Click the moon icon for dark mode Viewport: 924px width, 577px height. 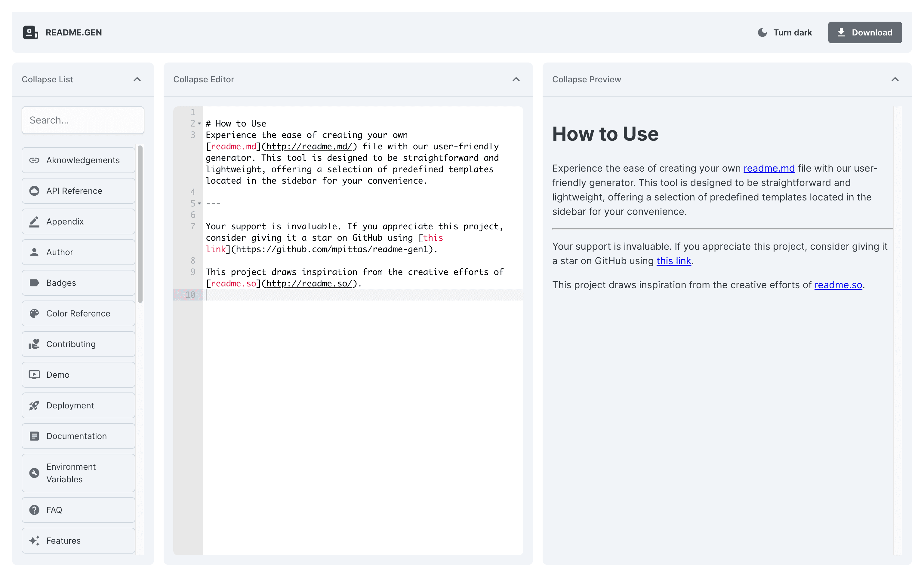(x=762, y=32)
